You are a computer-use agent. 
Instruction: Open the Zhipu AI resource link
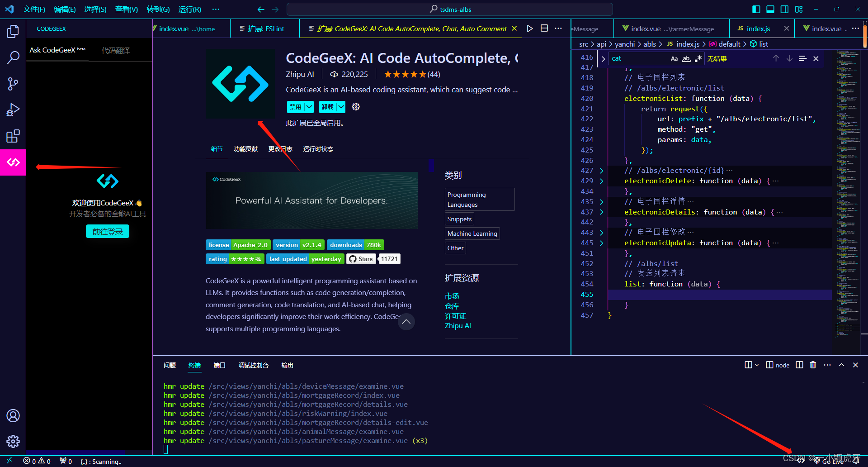pos(458,326)
